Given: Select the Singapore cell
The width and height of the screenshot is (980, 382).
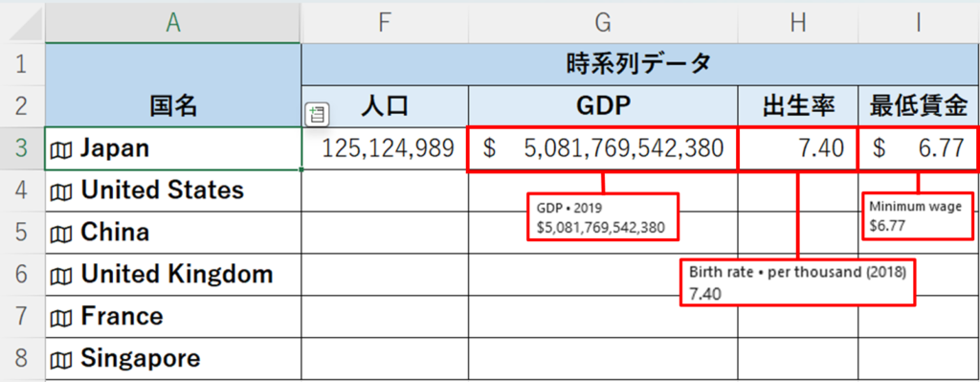Looking at the screenshot, I should tap(173, 359).
